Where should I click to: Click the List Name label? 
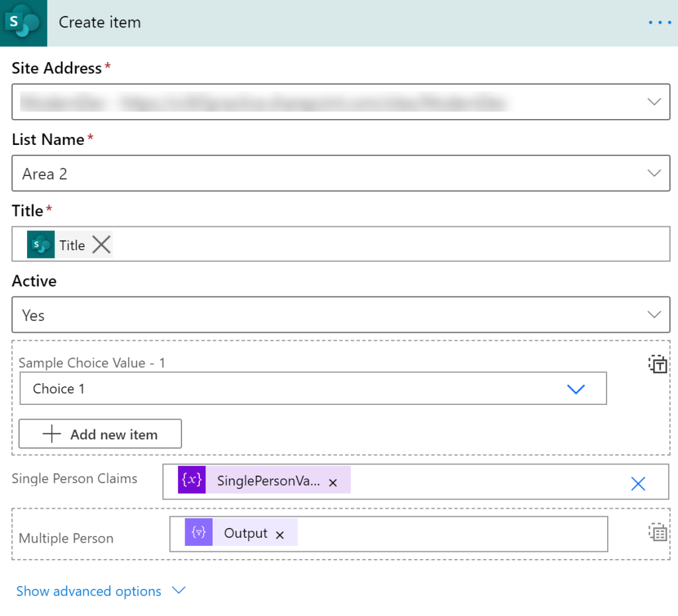(48, 140)
